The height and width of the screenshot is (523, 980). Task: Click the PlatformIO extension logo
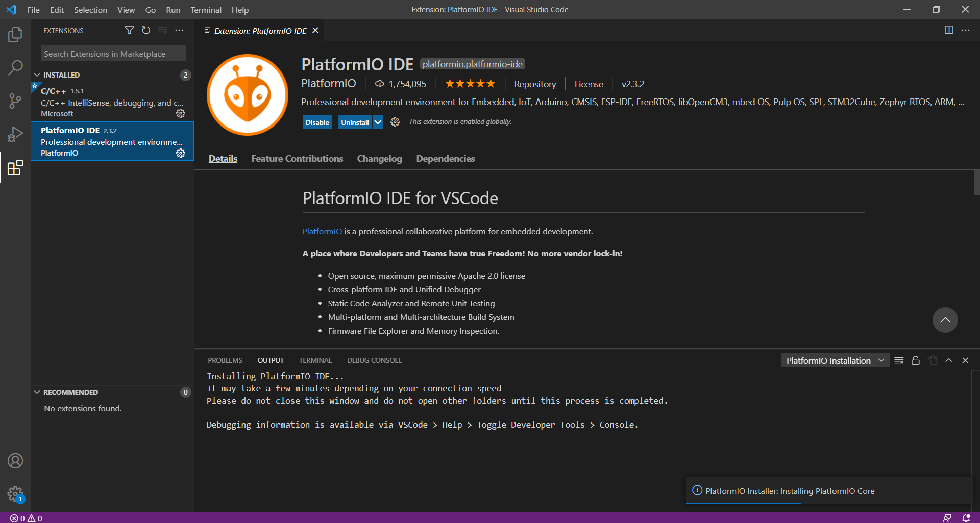pos(248,95)
